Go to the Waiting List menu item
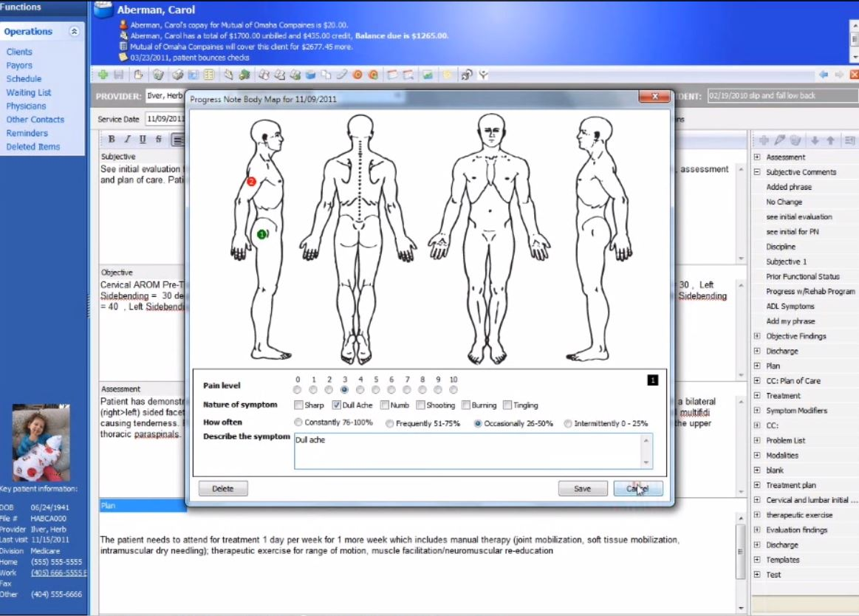 [x=30, y=92]
